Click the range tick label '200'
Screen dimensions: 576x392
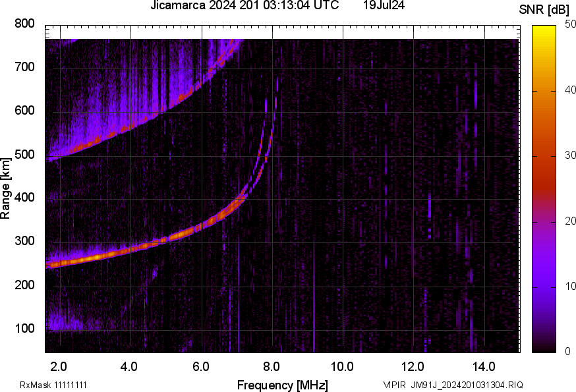(x=24, y=285)
